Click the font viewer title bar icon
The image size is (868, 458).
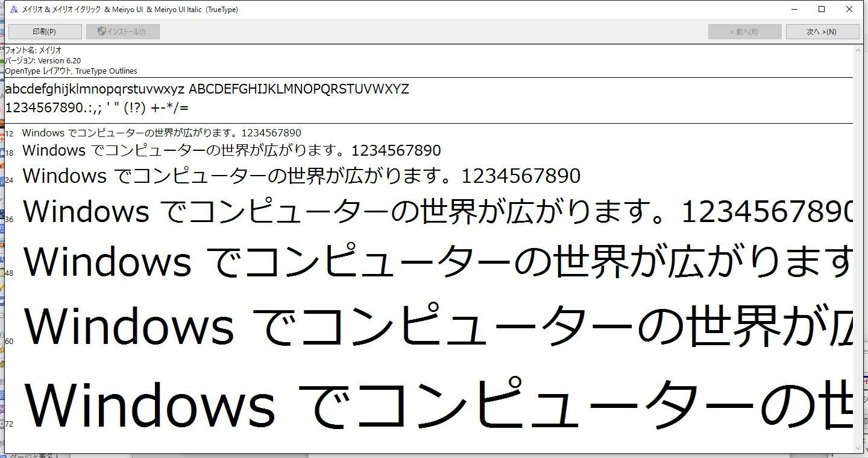pos(13,9)
